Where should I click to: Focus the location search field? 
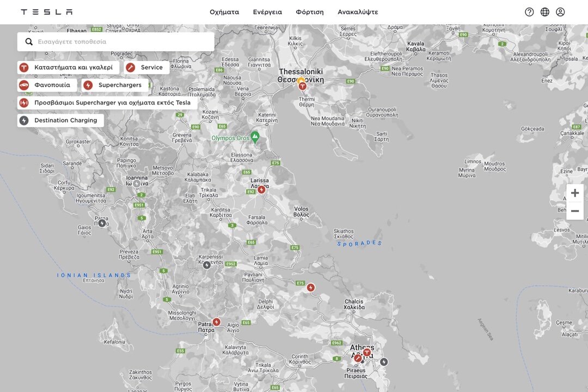tap(116, 41)
